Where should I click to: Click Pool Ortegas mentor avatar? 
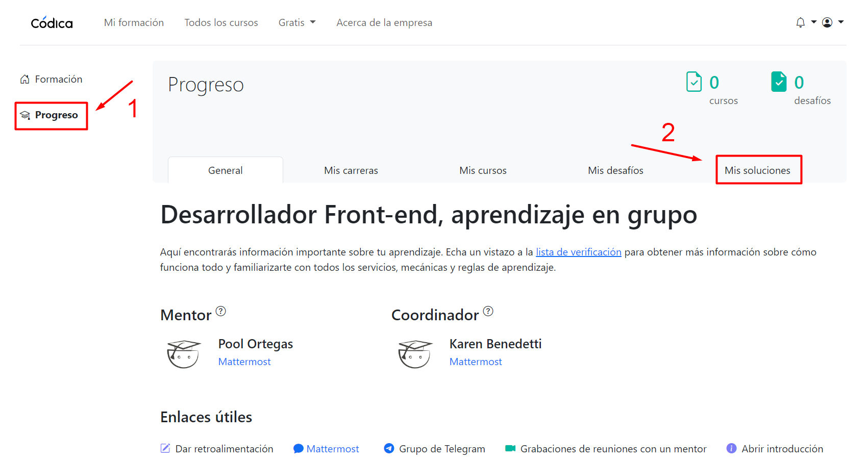click(x=183, y=353)
